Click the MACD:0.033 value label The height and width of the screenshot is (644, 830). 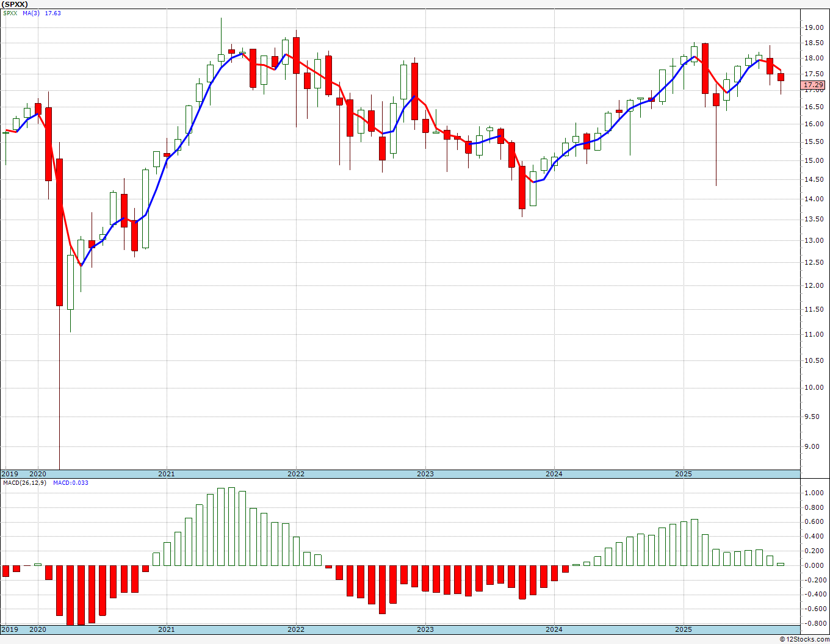70,482
